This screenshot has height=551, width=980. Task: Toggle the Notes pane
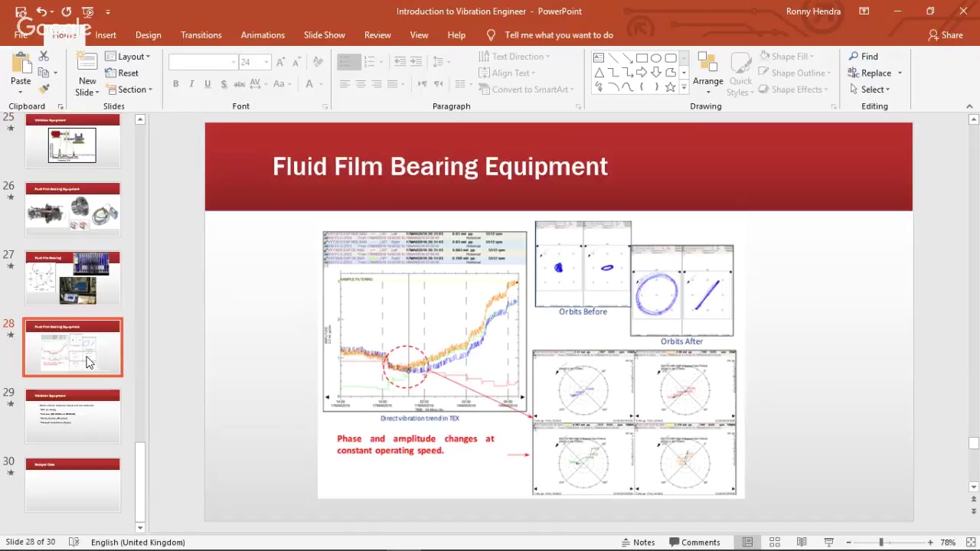[638, 542]
